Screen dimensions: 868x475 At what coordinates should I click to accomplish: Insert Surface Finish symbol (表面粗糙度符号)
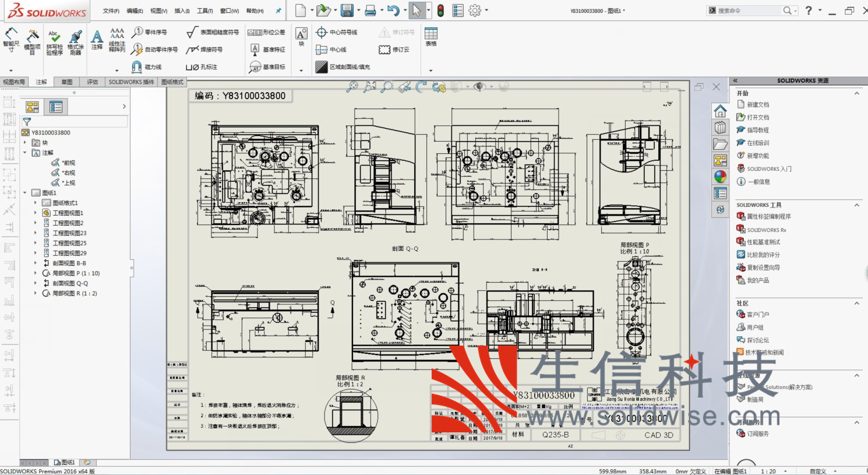[x=213, y=32]
